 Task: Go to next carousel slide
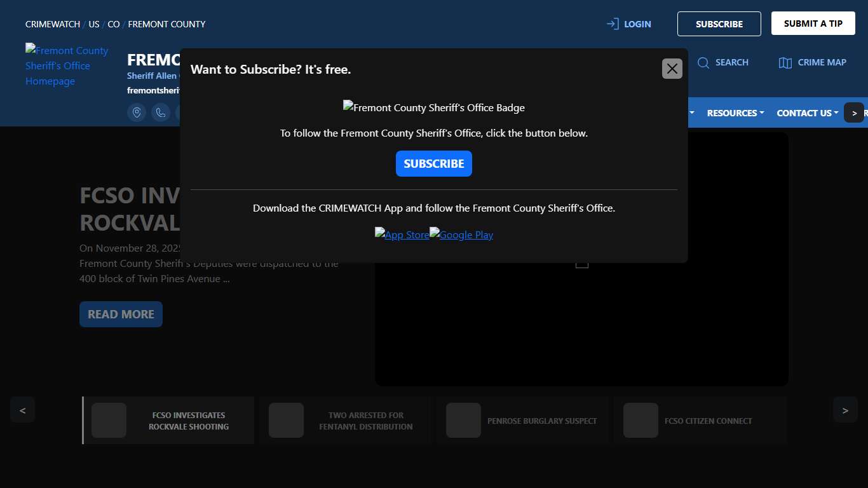(845, 410)
